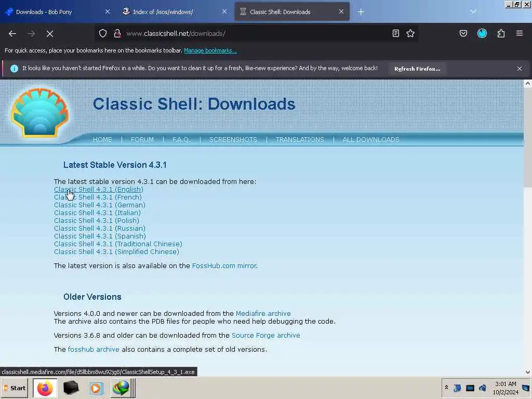Download Classic Shell 4.3.1 (English)
Viewport: 532px width, 399px height.
(x=98, y=189)
